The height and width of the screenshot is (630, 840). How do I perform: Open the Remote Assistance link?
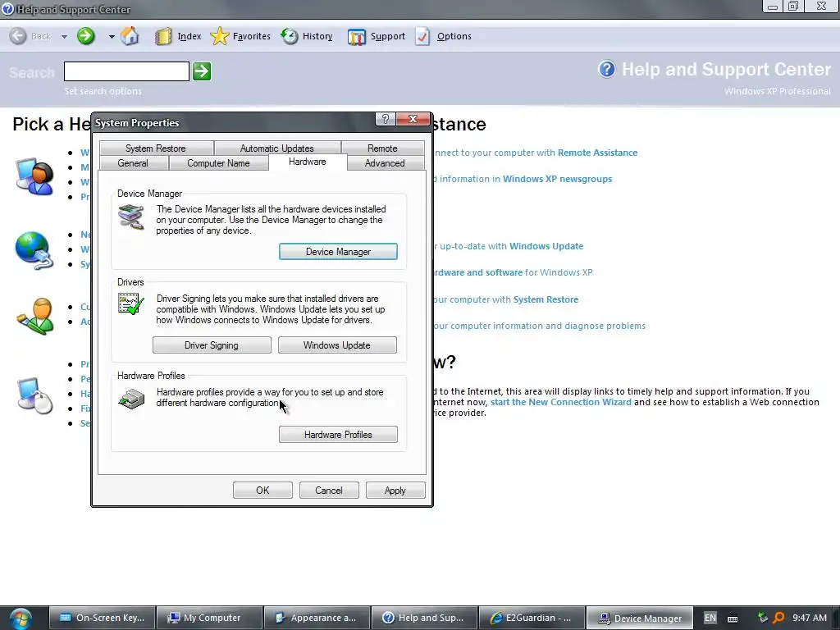(597, 153)
